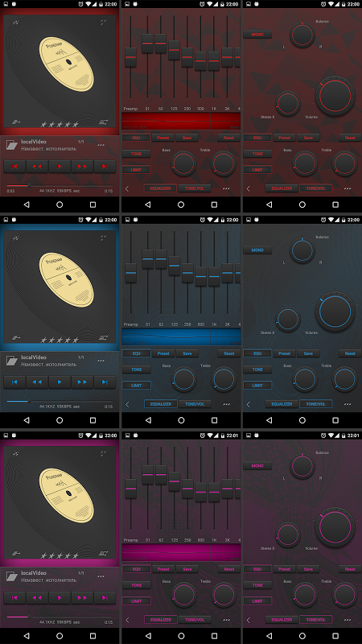Image resolution: width=362 pixels, height=644 pixels.
Task: Switch to EQUALIZER tab in pink tone/vol screen
Action: click(x=282, y=620)
